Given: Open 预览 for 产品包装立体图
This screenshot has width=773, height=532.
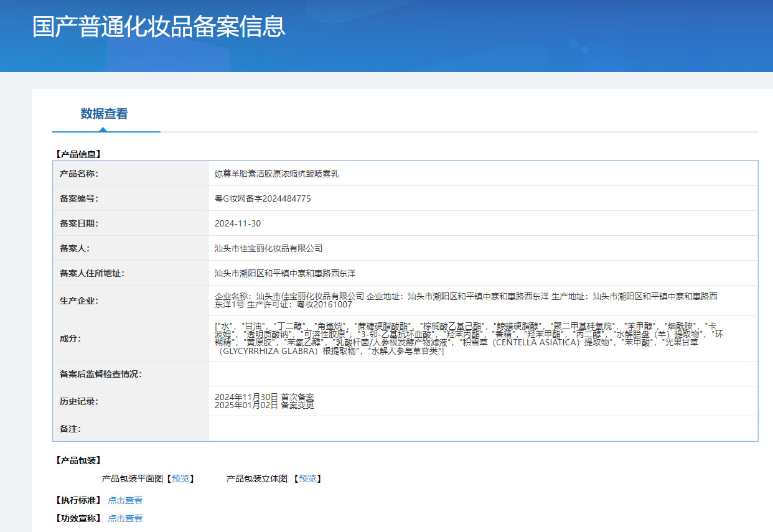Looking at the screenshot, I should pos(307,478).
